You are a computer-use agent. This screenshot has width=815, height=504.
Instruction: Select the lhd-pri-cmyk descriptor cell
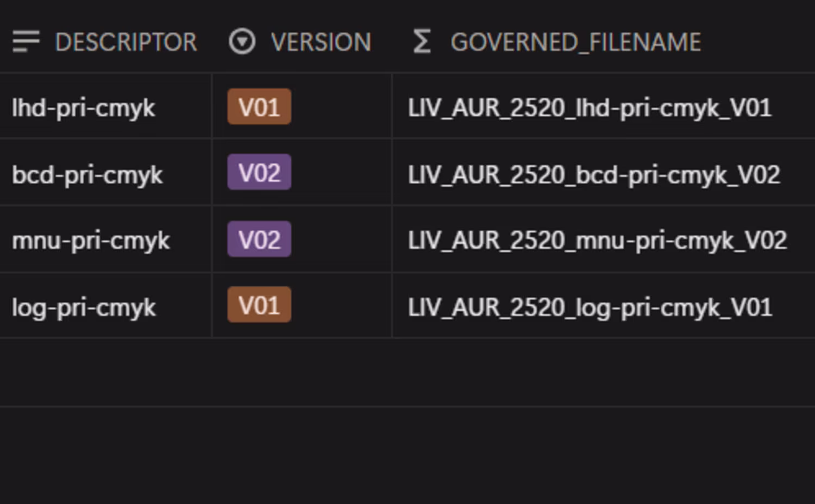pos(106,106)
